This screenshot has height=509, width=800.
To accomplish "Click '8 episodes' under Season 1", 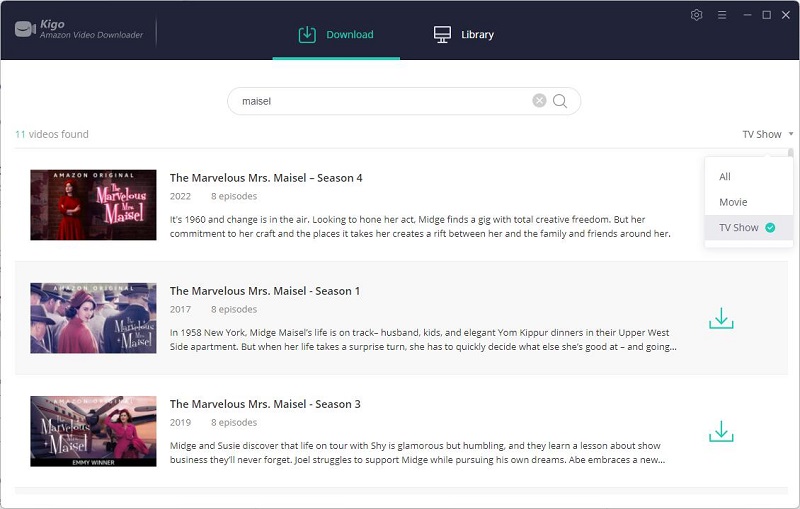I will 234,310.
